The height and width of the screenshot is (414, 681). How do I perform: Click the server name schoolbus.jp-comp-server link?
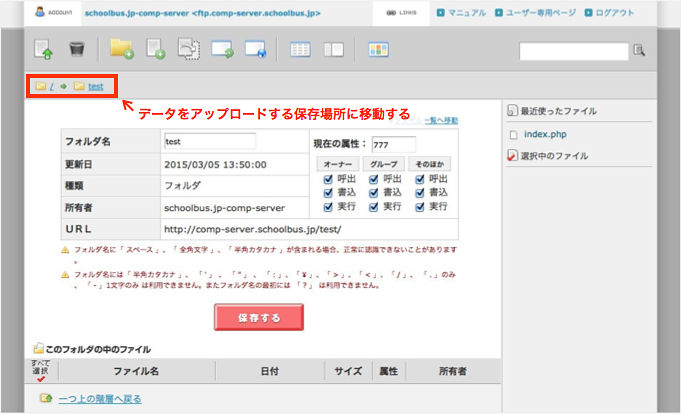(202, 13)
